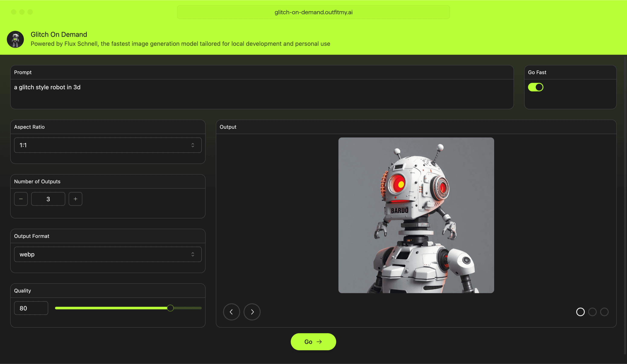627x364 pixels.
Task: Click the right arrow to view next output
Action: (252, 312)
